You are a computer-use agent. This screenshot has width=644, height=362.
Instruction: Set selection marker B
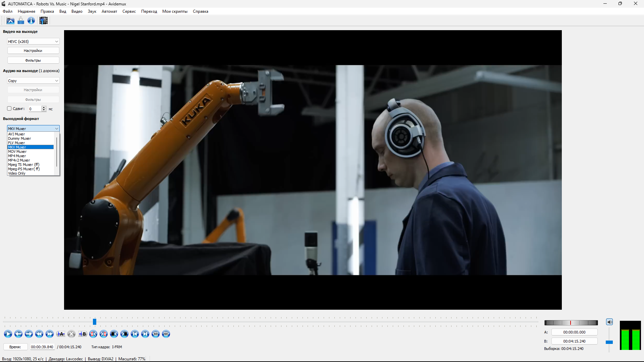tap(83, 334)
